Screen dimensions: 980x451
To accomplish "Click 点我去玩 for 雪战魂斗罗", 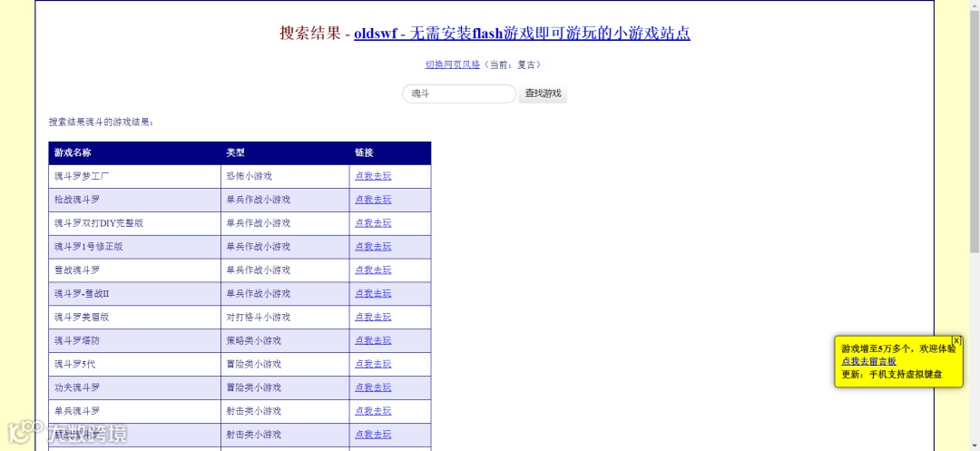I will (x=373, y=270).
